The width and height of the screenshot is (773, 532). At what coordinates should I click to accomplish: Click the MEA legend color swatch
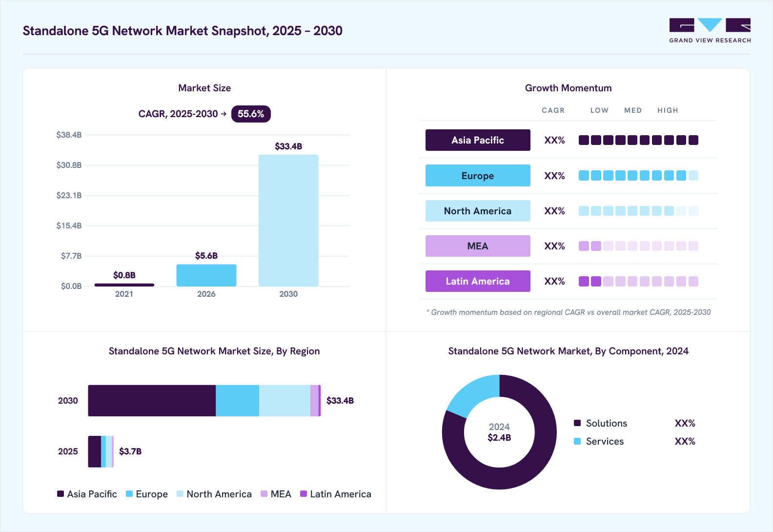[x=264, y=494]
